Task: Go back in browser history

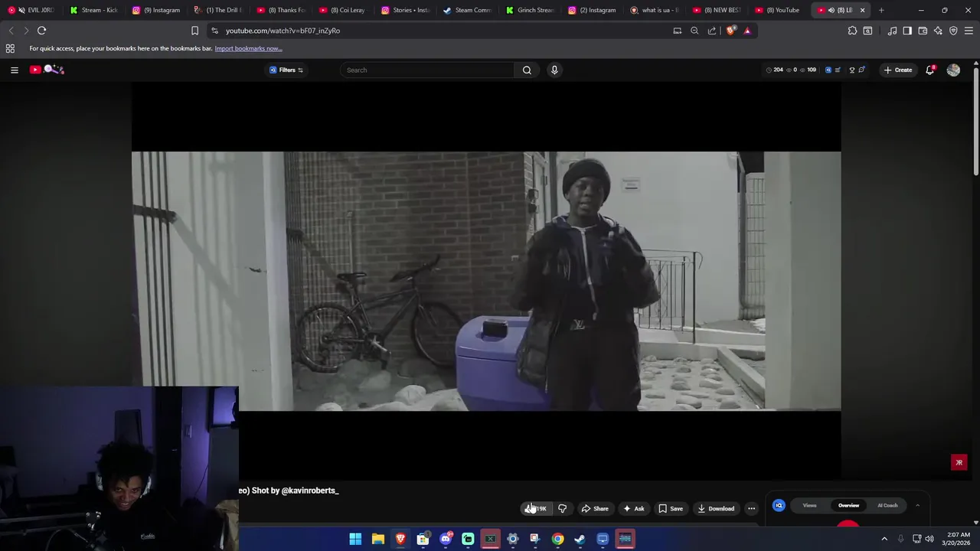Action: coord(11,31)
